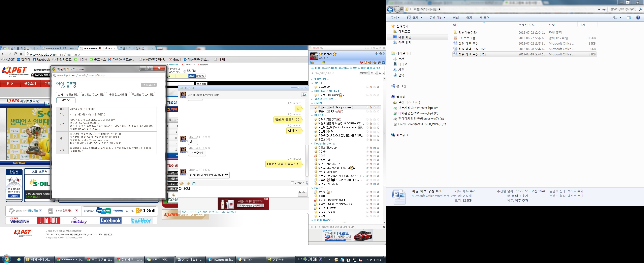
Task: Go back in Explorer window
Action: [390, 9]
